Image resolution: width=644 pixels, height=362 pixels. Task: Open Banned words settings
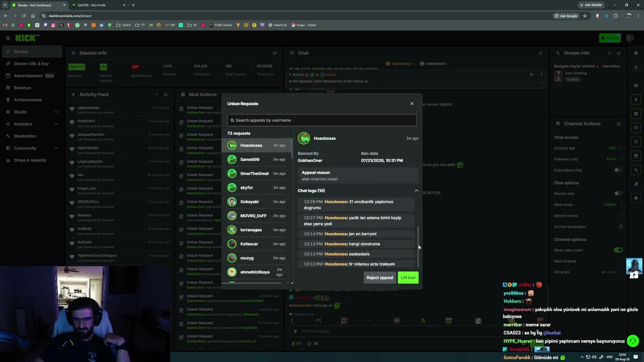click(x=589, y=216)
